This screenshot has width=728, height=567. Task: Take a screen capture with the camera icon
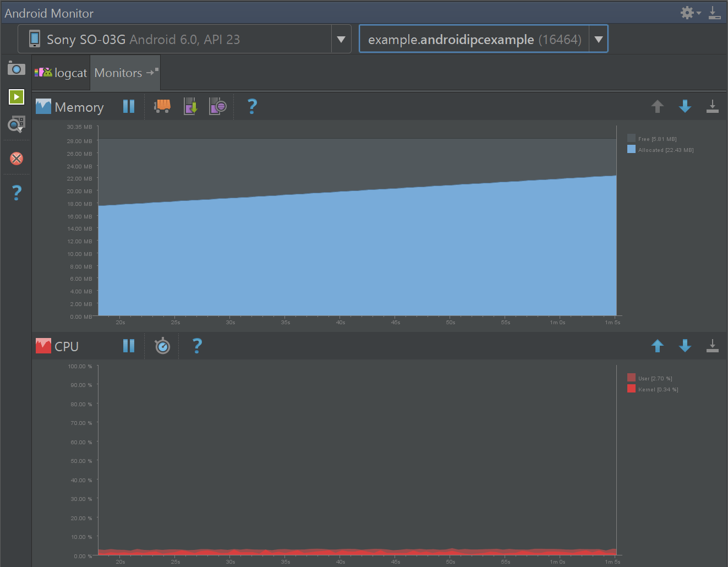(17, 68)
